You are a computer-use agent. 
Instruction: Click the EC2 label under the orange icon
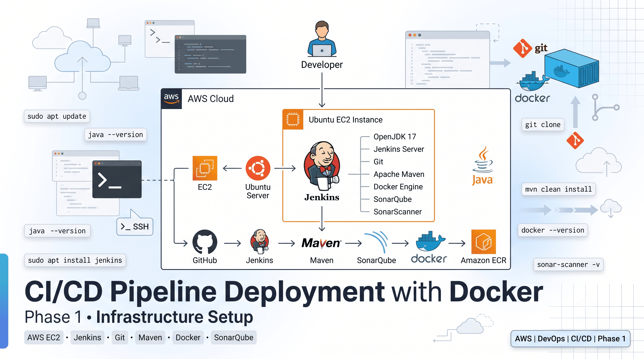(205, 187)
